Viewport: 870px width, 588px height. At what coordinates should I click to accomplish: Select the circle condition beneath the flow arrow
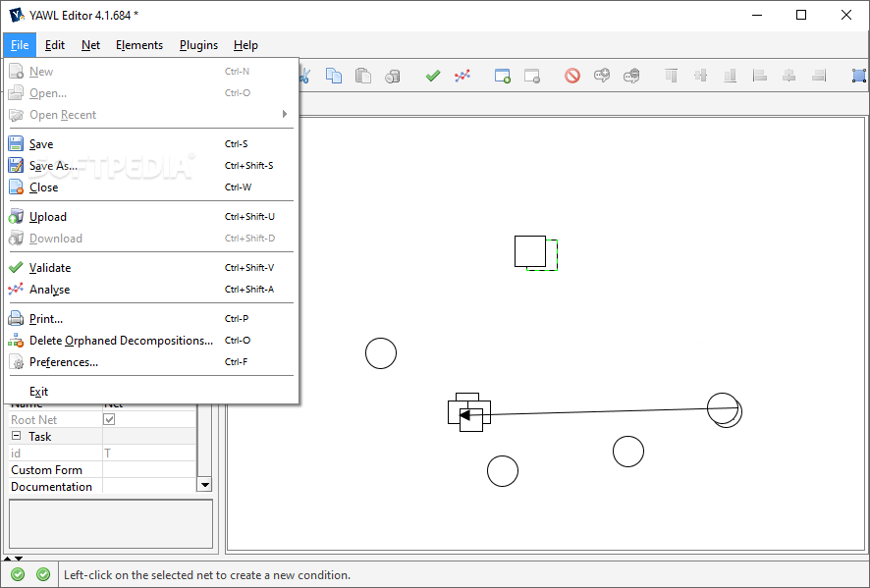pyautogui.click(x=628, y=452)
